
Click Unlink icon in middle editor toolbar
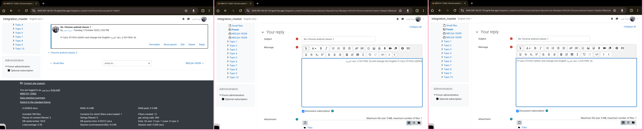[x=362, y=49]
